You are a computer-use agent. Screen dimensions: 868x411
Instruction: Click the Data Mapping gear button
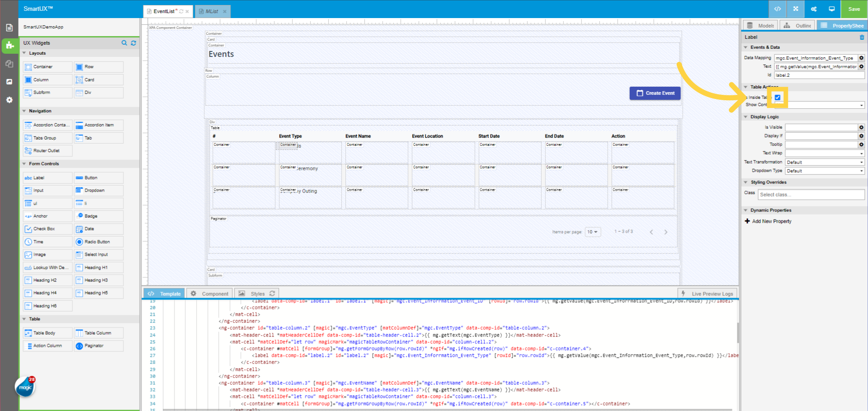click(x=861, y=58)
